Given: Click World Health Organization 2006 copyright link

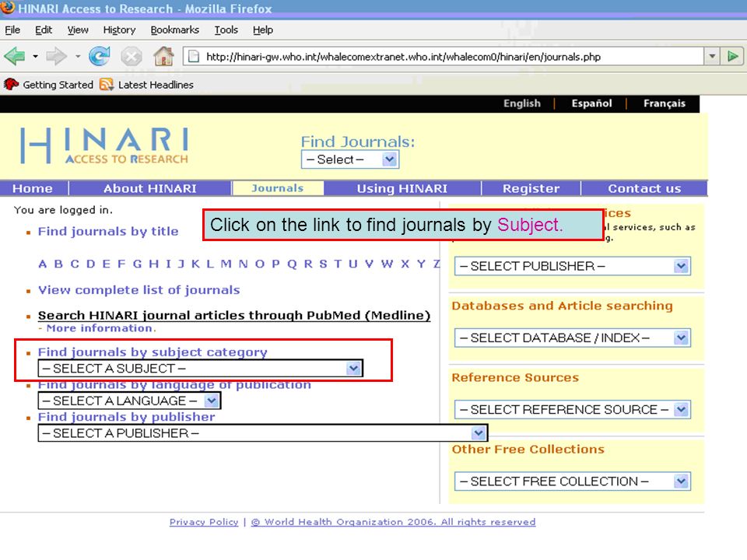Looking at the screenshot, I should click(393, 522).
